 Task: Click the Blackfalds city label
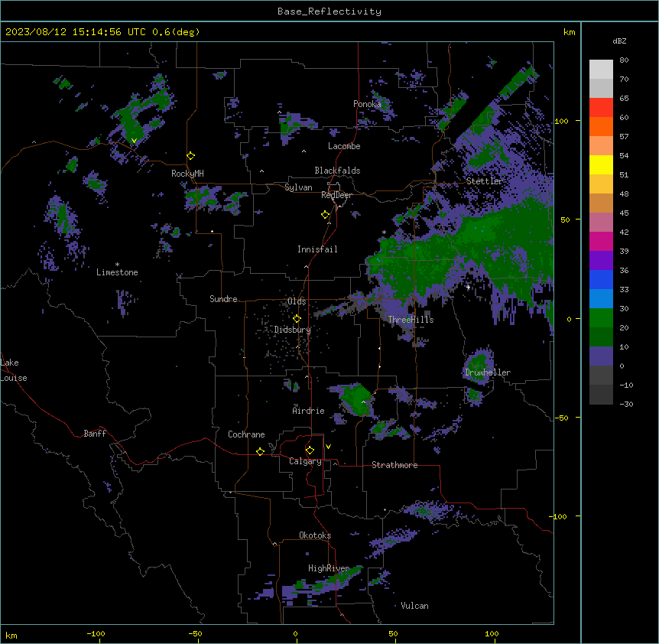[x=337, y=171]
